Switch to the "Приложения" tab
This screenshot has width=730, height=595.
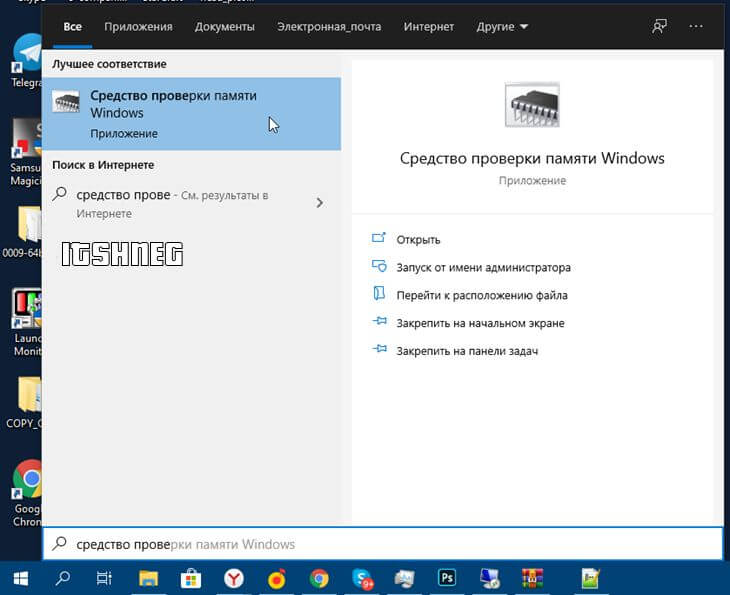pyautogui.click(x=138, y=27)
